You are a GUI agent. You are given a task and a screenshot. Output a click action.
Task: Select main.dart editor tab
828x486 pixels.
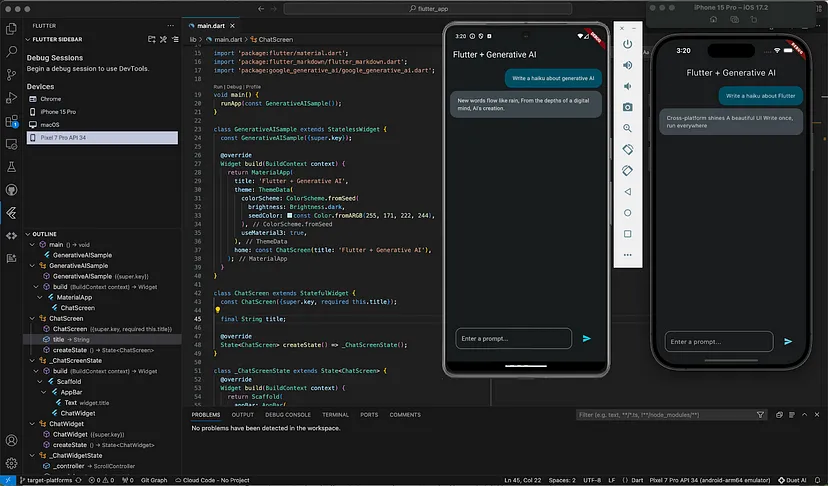[x=211, y=25]
